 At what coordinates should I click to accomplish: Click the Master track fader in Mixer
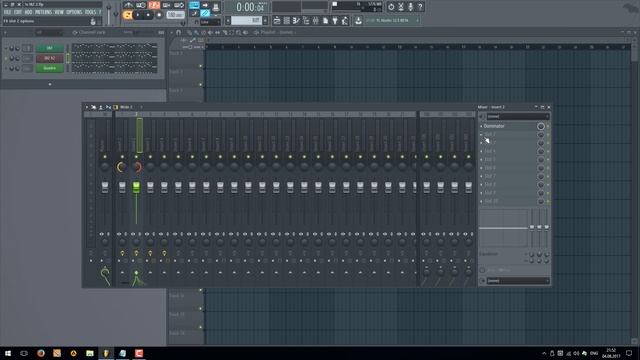pos(105,187)
